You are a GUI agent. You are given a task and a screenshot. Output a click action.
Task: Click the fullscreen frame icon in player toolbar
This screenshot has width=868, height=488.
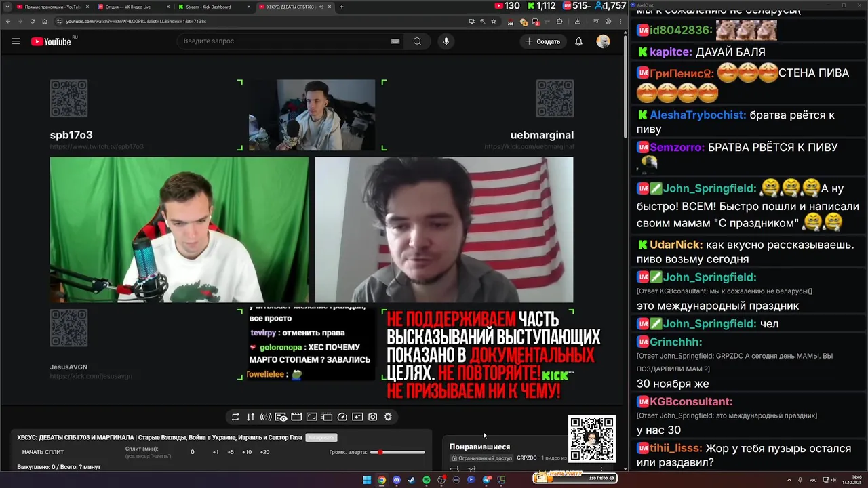coord(312,417)
